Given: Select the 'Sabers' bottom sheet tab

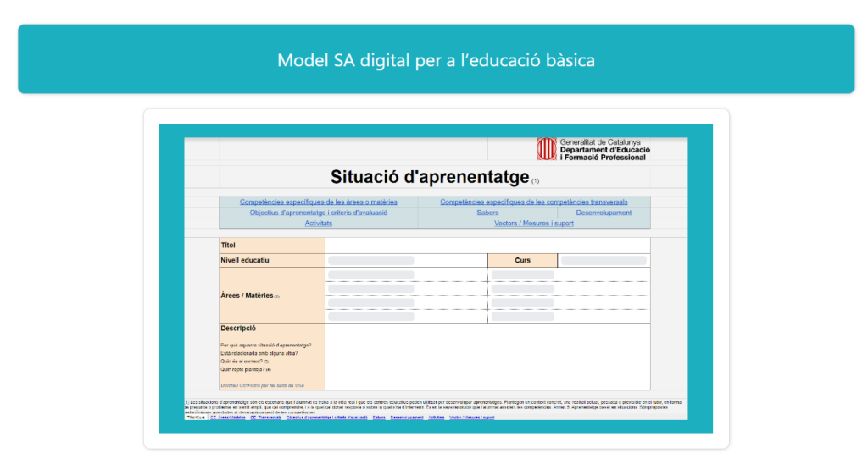Looking at the screenshot, I should (x=378, y=418).
